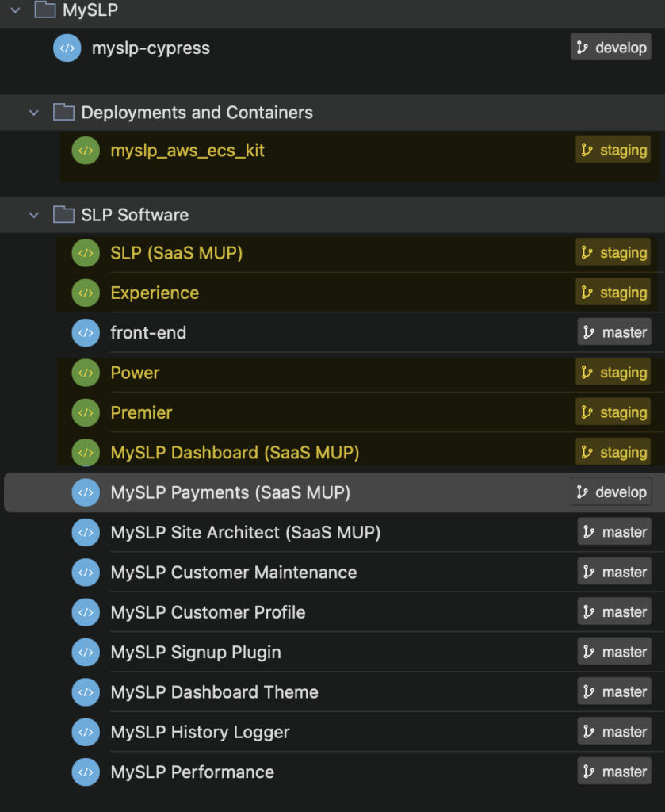The image size is (665, 812).
Task: Open master branch badge for MySLP Site Architect
Action: coord(614,531)
